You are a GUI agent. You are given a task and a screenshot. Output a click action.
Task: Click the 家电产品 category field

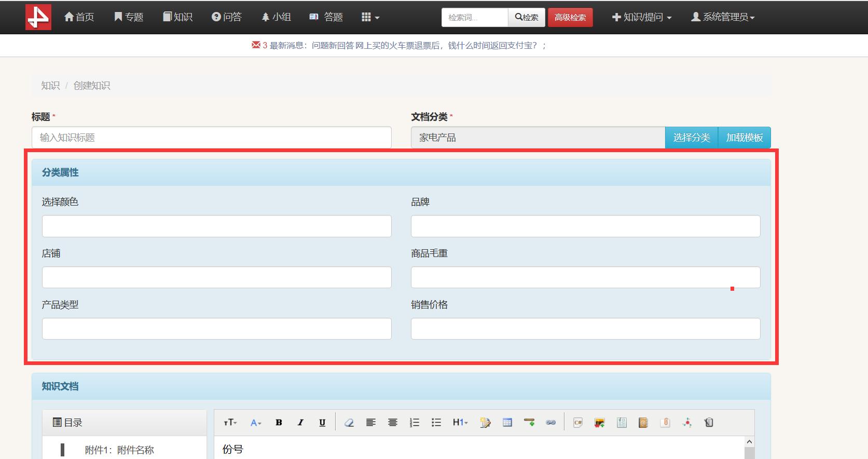click(x=538, y=138)
